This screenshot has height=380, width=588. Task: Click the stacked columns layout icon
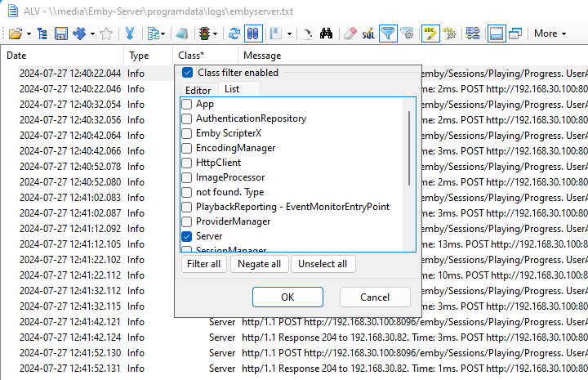pyautogui.click(x=473, y=34)
